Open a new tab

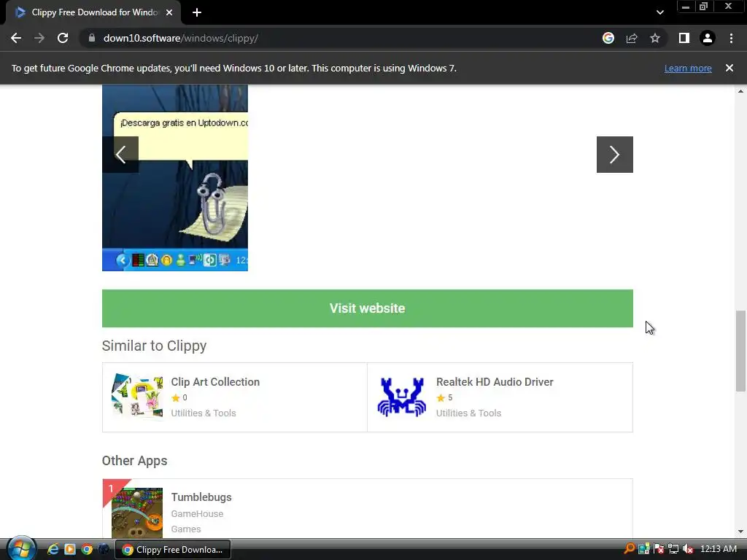(197, 12)
